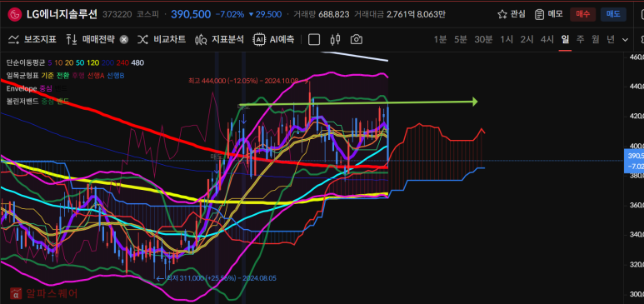Toggle the 200-period moving average legend
Viewport: 644px width, 304px height.
tap(107, 62)
